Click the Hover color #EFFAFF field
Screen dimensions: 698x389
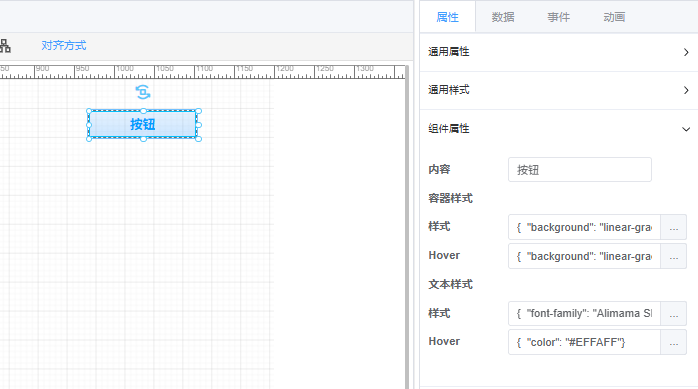(584, 342)
